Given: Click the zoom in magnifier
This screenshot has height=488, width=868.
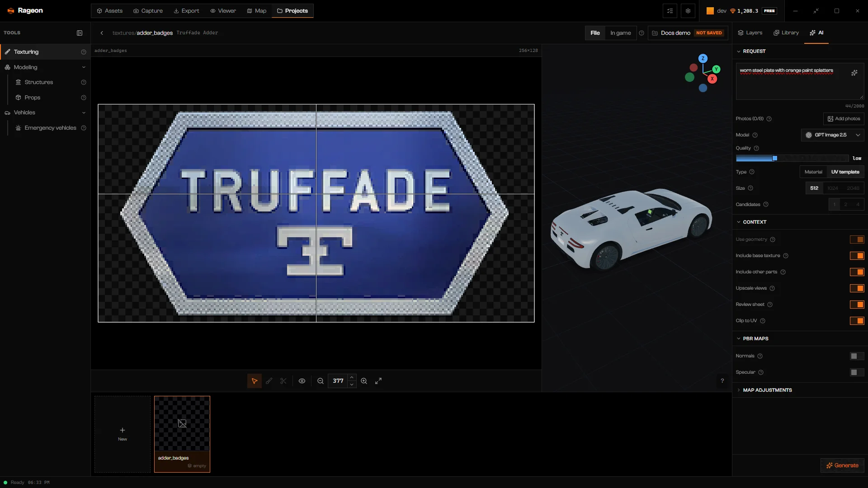Looking at the screenshot, I should click(364, 381).
